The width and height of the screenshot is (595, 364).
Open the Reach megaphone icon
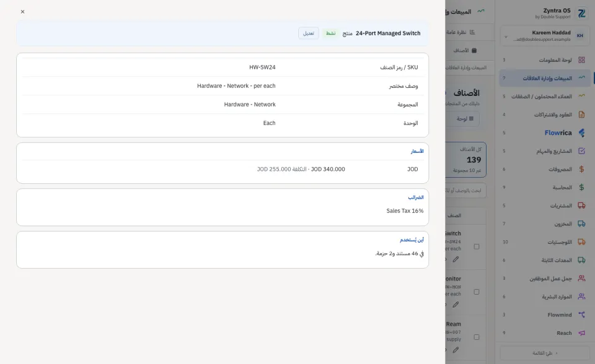tap(581, 333)
